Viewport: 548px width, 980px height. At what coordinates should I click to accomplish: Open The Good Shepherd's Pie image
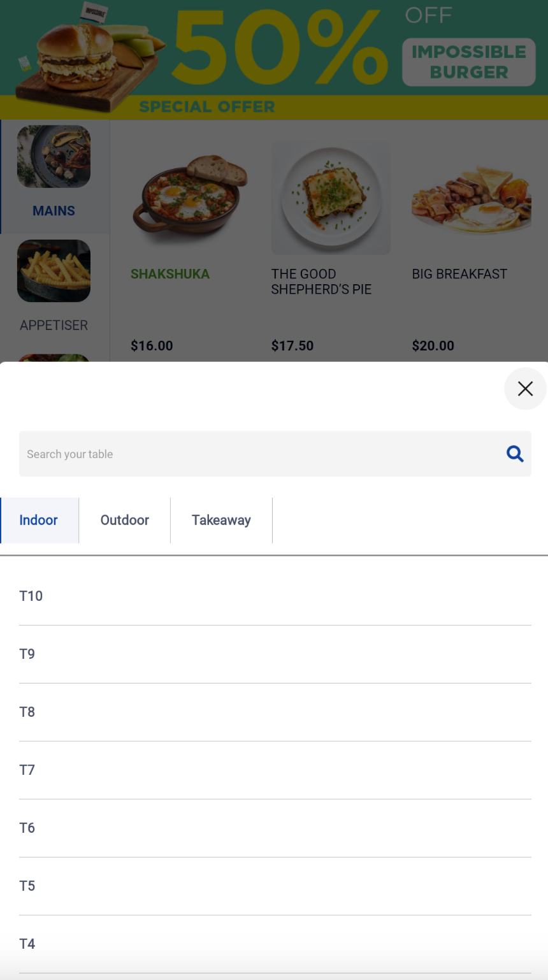tap(331, 198)
